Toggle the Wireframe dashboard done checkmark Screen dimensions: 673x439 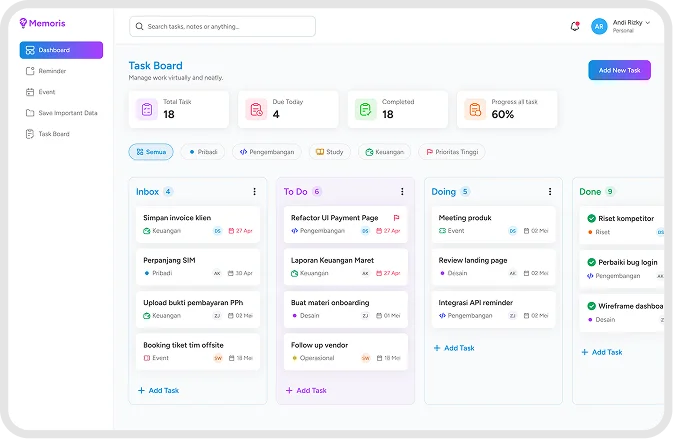[591, 306]
